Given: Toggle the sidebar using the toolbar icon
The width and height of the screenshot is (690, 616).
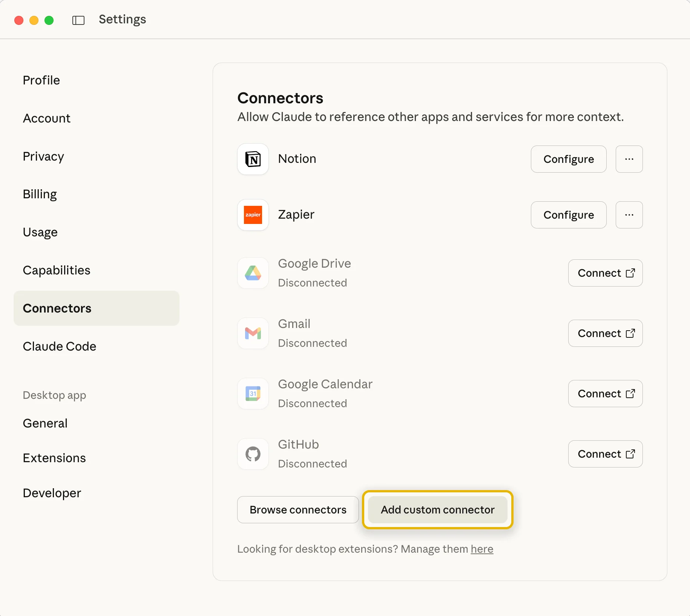Looking at the screenshot, I should pos(78,20).
